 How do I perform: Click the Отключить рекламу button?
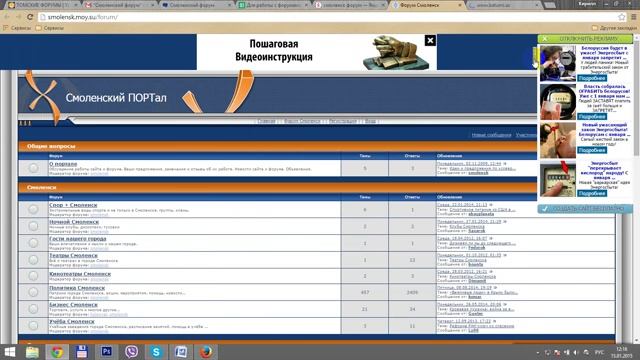(585, 39)
